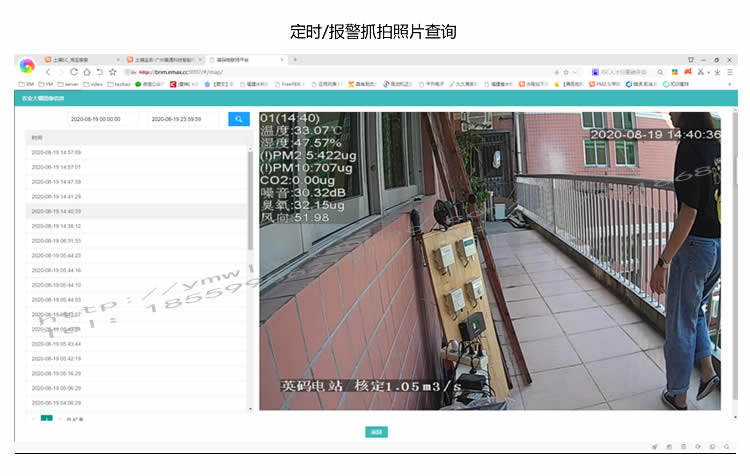Click the blue search magnifier button
The image size is (750, 476).
click(239, 119)
